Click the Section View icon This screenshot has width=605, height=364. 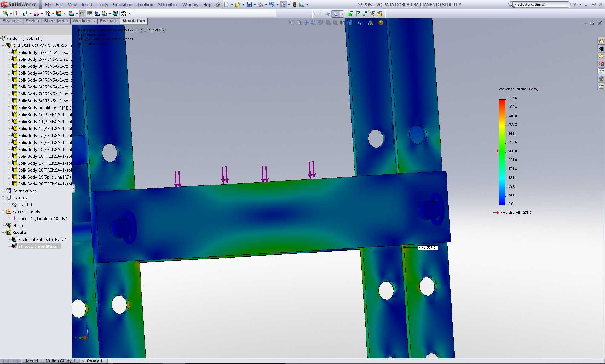coord(343,23)
